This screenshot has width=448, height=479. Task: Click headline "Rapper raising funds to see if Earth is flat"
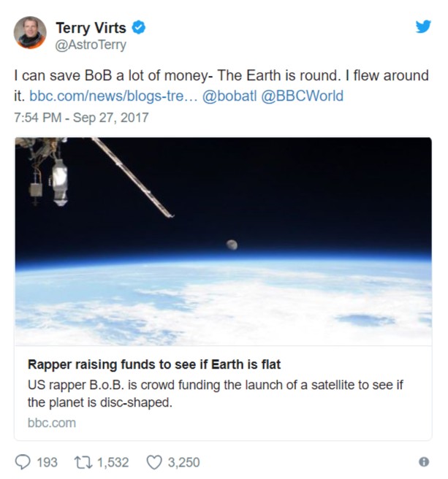pyautogui.click(x=154, y=364)
